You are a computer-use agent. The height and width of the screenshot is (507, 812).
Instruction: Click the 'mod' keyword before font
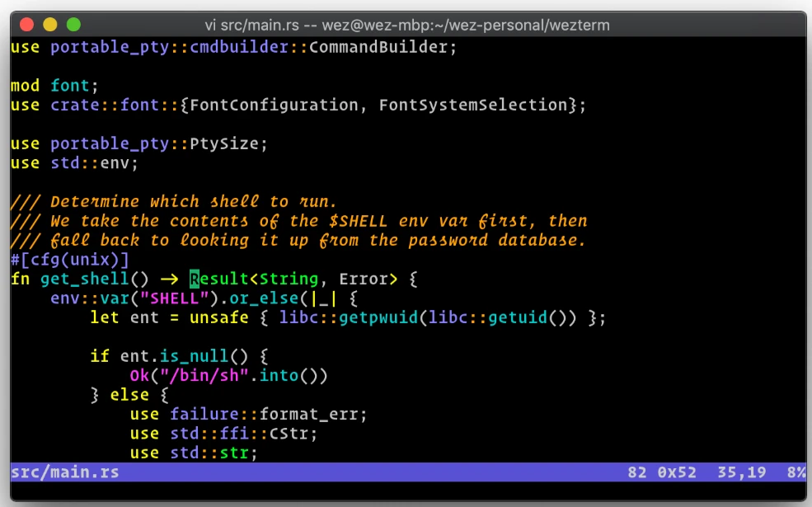(25, 86)
